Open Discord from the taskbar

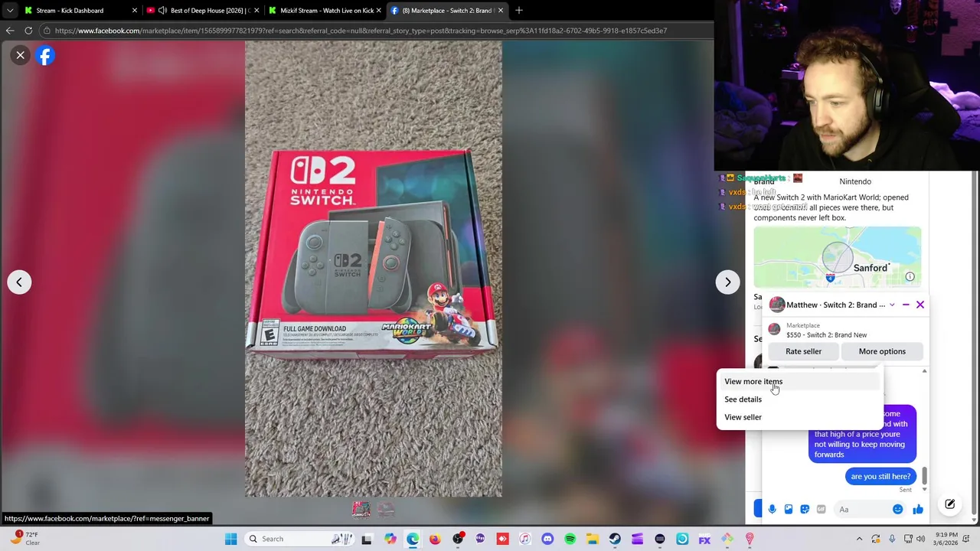tap(547, 539)
